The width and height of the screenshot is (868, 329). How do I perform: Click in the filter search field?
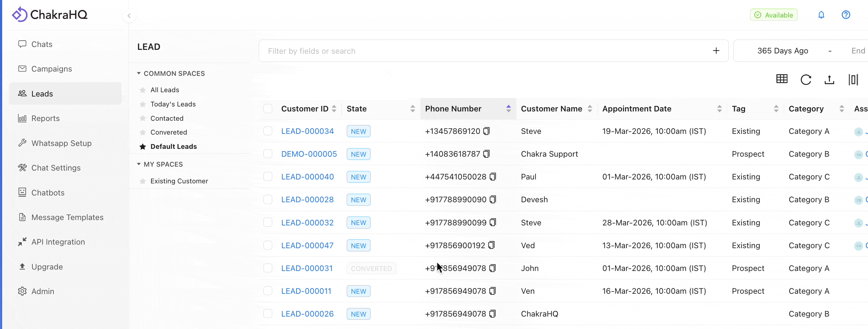pyautogui.click(x=428, y=51)
